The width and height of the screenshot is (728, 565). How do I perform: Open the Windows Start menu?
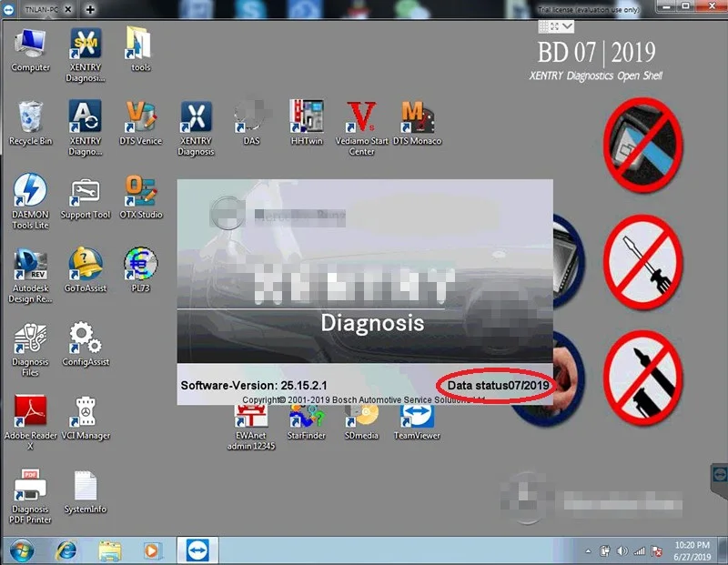coord(22,550)
